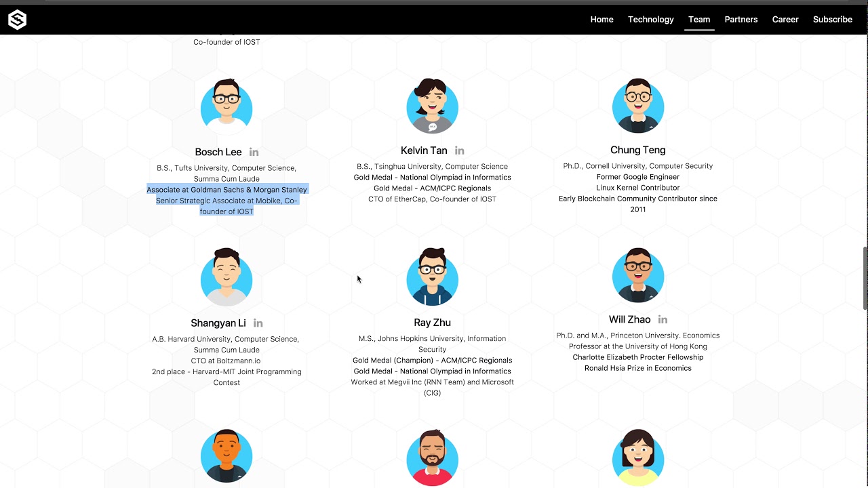The image size is (868, 488).
Task: Click the name Chung Teng
Action: (638, 150)
